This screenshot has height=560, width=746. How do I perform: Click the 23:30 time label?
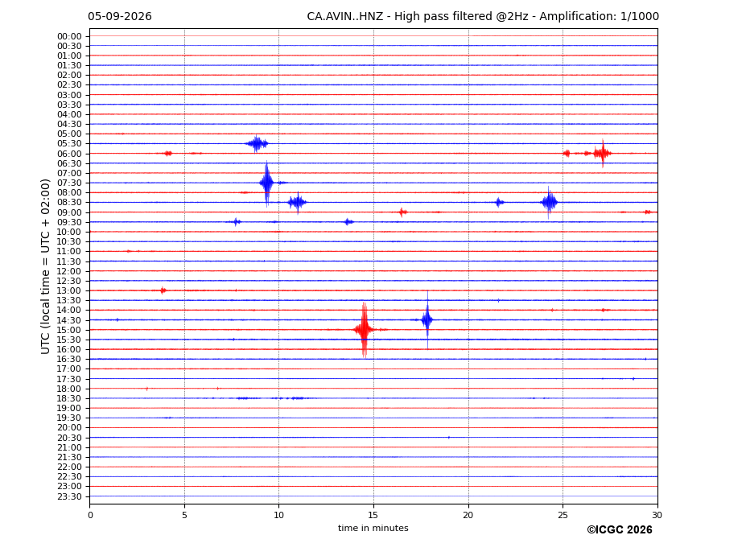(69, 496)
